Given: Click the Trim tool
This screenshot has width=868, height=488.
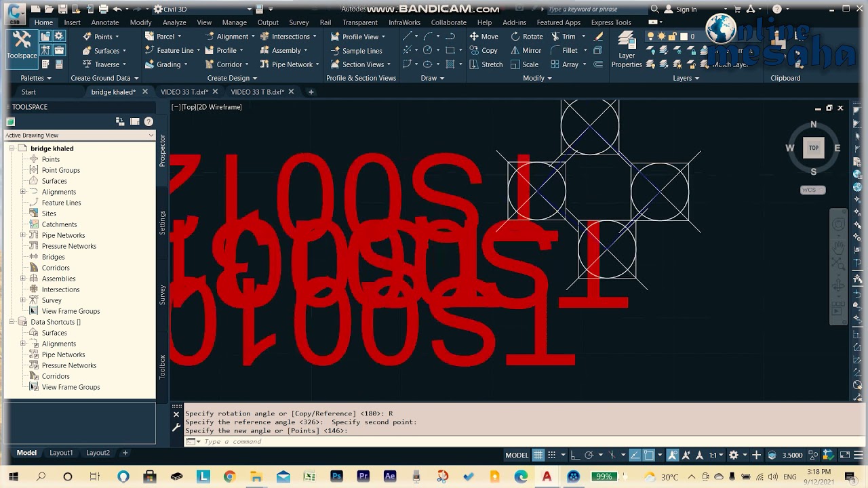Looking at the screenshot, I should click(564, 37).
